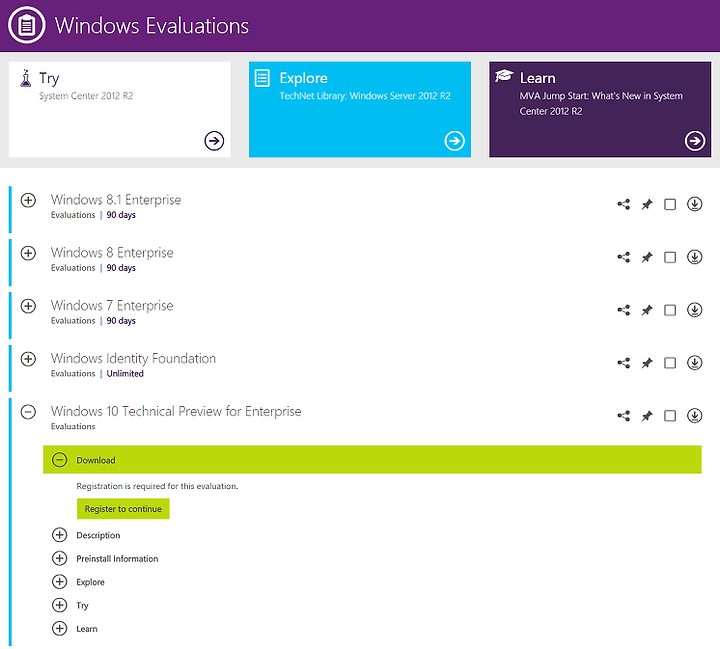Open Windows 10 Technical Preview for Enterprise title
The height and width of the screenshot is (649, 720).
(176, 411)
